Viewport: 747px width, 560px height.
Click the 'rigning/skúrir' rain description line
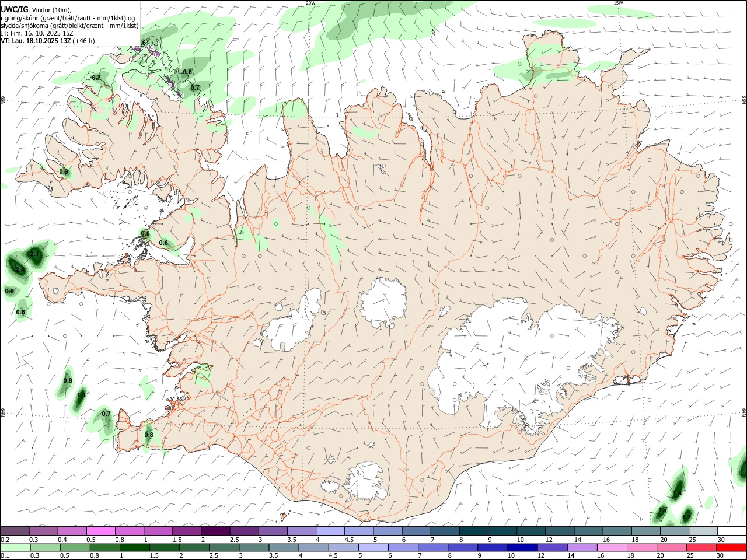coord(68,17)
